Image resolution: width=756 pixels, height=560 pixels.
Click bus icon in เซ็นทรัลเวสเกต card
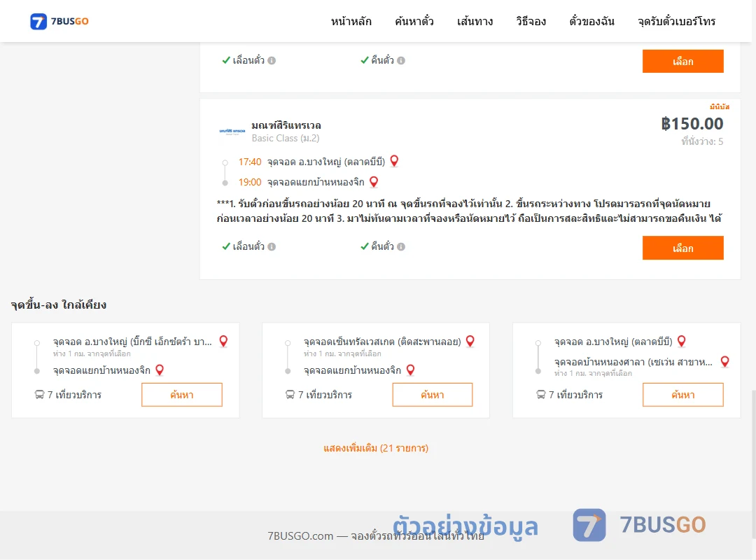[x=290, y=395]
